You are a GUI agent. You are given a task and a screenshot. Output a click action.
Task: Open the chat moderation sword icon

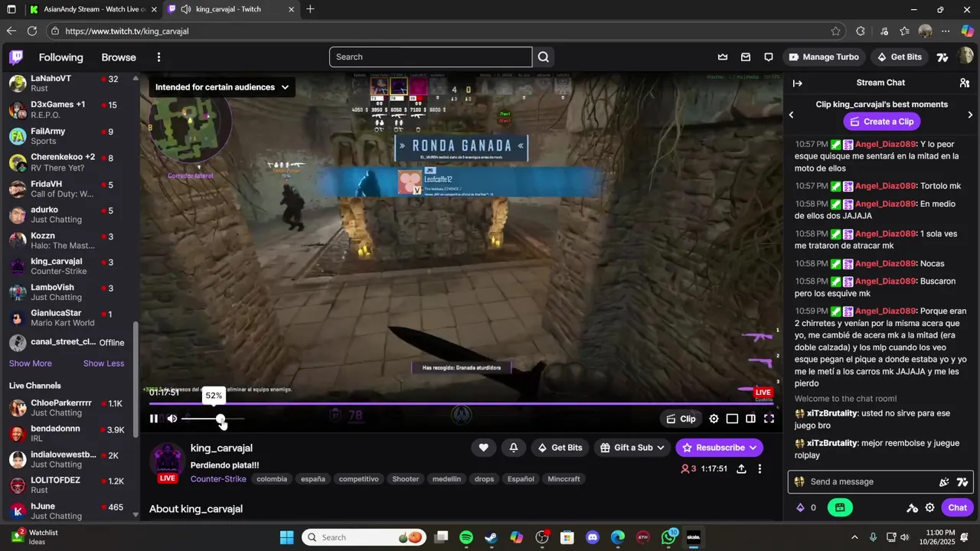[x=912, y=507]
